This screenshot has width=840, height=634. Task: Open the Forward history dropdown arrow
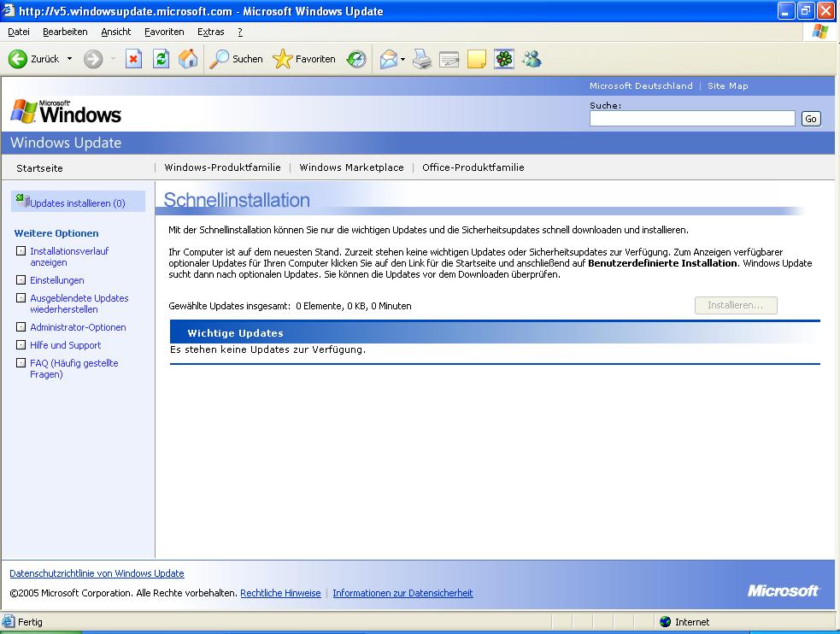113,59
